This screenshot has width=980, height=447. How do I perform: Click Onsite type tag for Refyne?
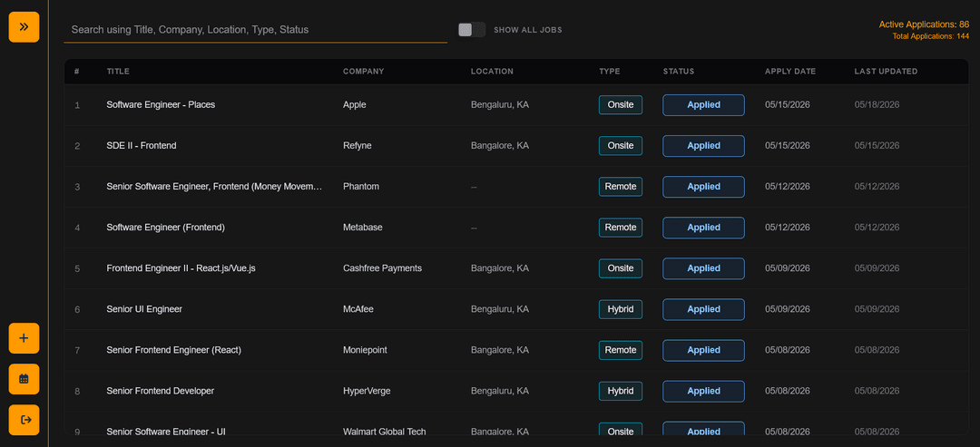click(621, 145)
